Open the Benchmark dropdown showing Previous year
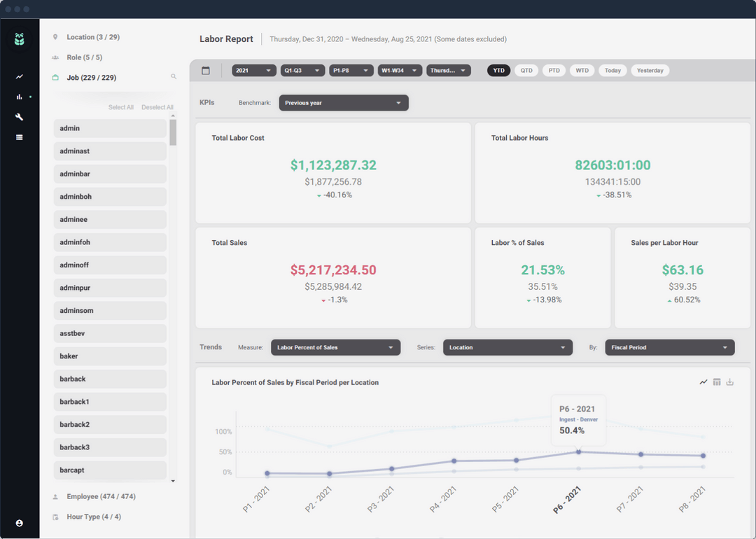The width and height of the screenshot is (756, 539). [x=343, y=102]
